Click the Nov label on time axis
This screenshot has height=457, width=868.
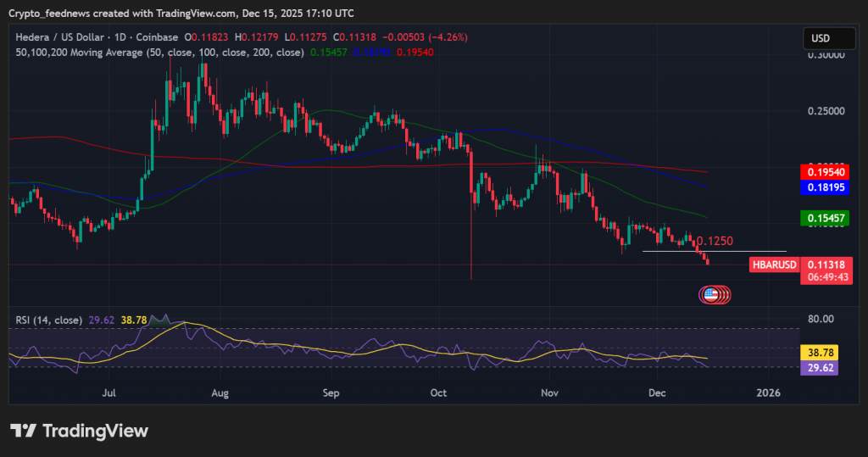point(549,393)
